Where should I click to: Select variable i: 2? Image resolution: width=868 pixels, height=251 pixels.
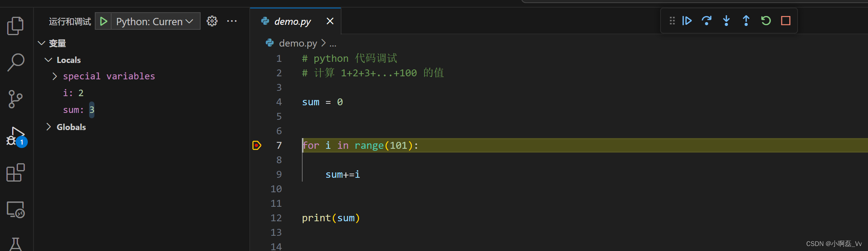pyautogui.click(x=73, y=93)
